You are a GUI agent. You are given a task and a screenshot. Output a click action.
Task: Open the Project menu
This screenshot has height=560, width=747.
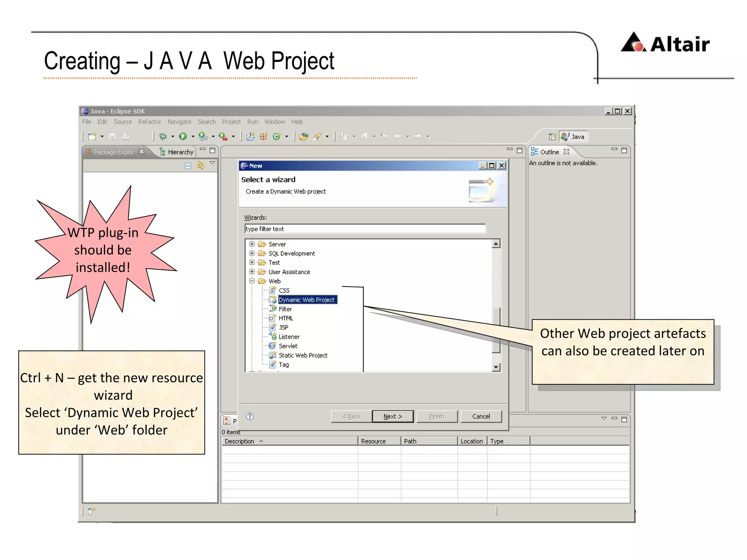coord(231,122)
